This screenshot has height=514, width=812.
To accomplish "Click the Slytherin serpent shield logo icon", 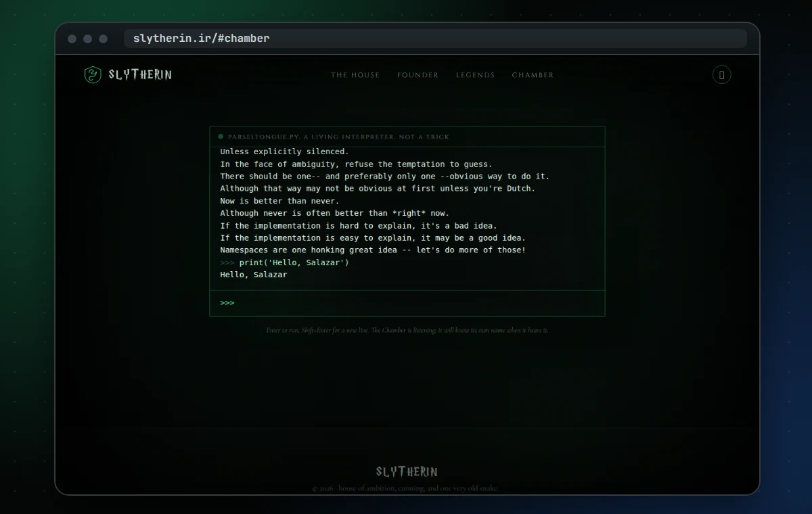I will click(93, 75).
